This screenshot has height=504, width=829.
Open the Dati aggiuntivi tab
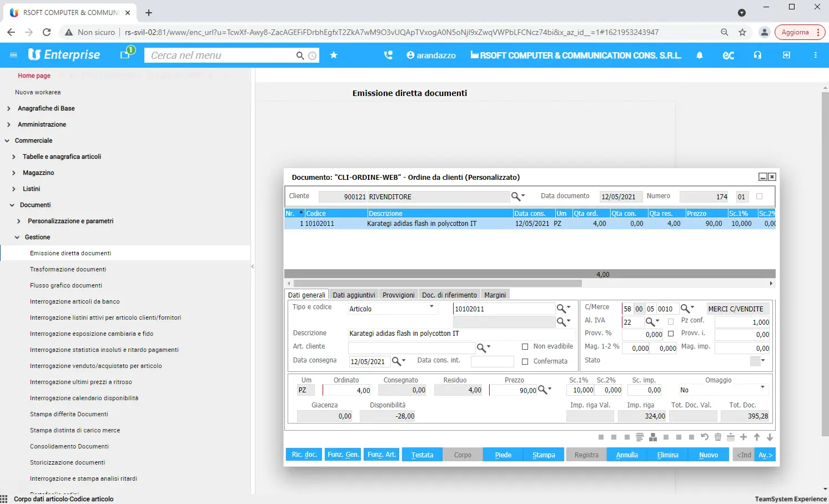[x=354, y=295]
